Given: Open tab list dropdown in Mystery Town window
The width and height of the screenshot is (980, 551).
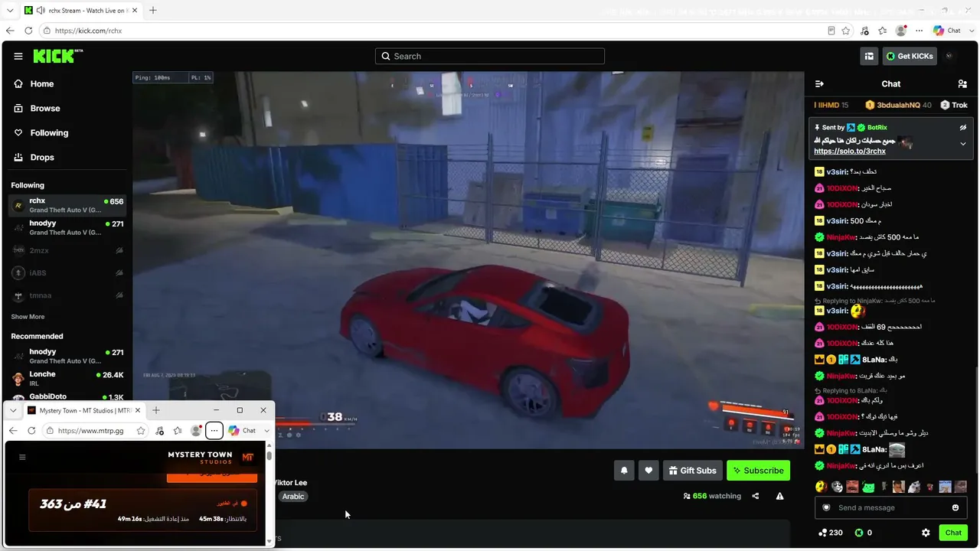Looking at the screenshot, I should 13,410.
